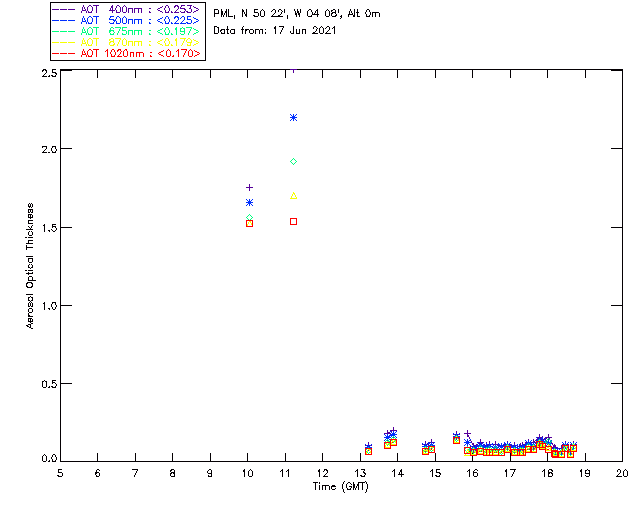
Task: Click the 'Time (GMT)' axis label
Action: [x=340, y=487]
